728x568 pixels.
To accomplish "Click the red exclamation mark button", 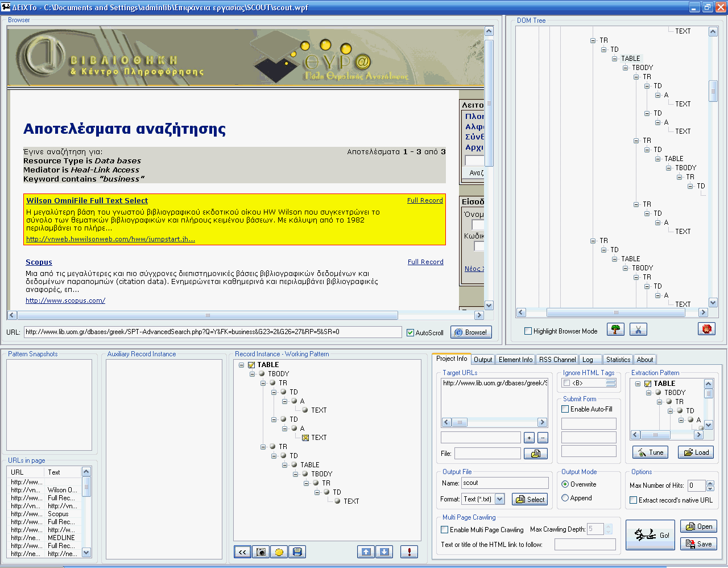I will click(409, 551).
